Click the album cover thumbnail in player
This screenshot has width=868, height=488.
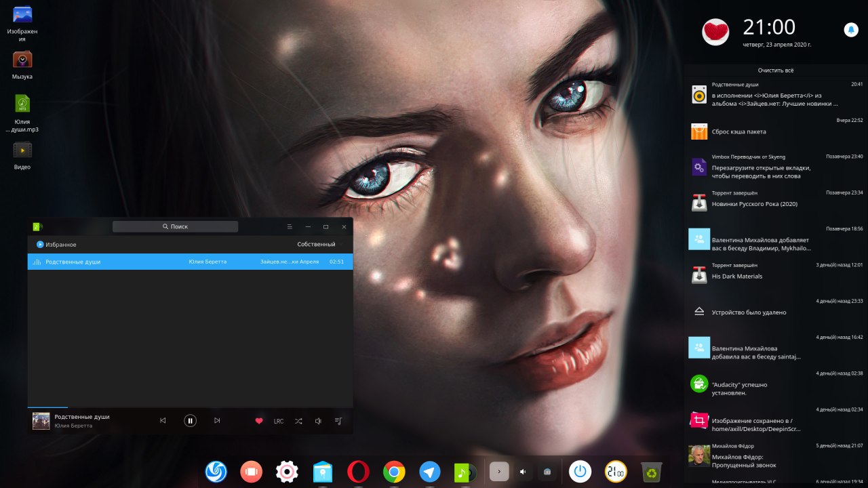tap(41, 421)
